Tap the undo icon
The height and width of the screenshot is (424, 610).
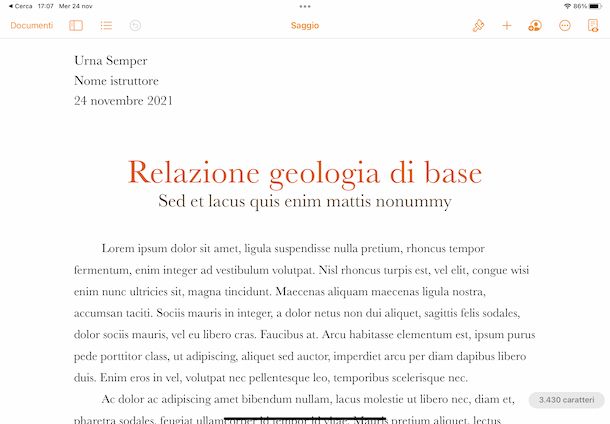[x=135, y=26]
